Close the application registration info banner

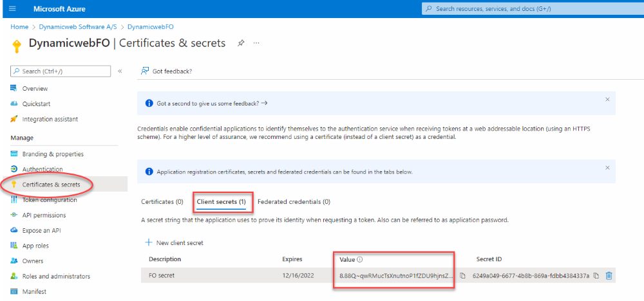pos(607,167)
